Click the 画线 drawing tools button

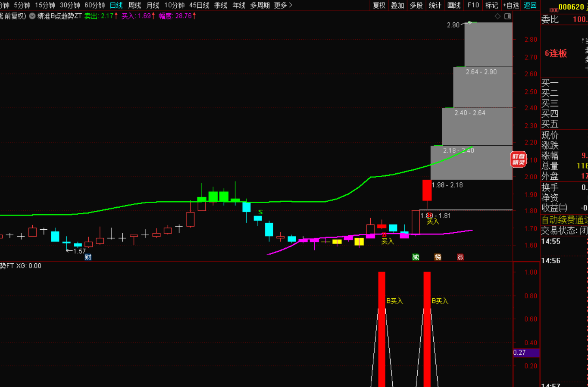[x=454, y=5]
